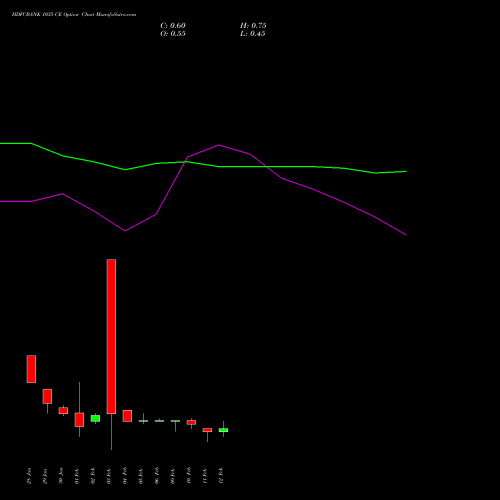The height and width of the screenshot is (500, 500).
Task: Click the doji candle for 05 Feb
Action: 143,421
